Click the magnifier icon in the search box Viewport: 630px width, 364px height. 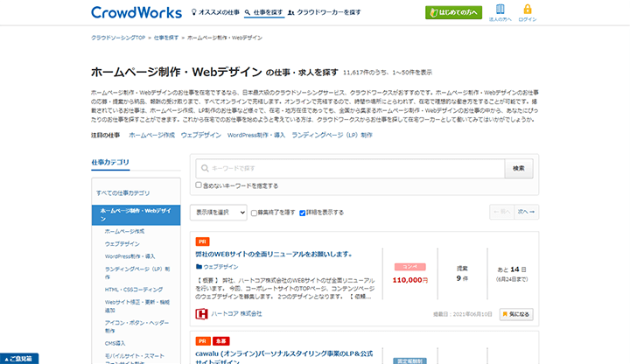point(204,168)
